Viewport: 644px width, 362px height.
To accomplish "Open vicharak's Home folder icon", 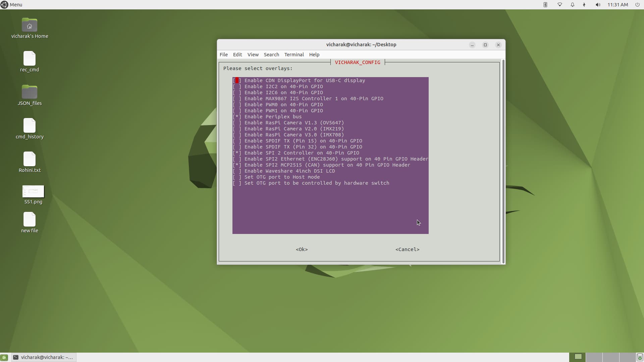I will (30, 25).
